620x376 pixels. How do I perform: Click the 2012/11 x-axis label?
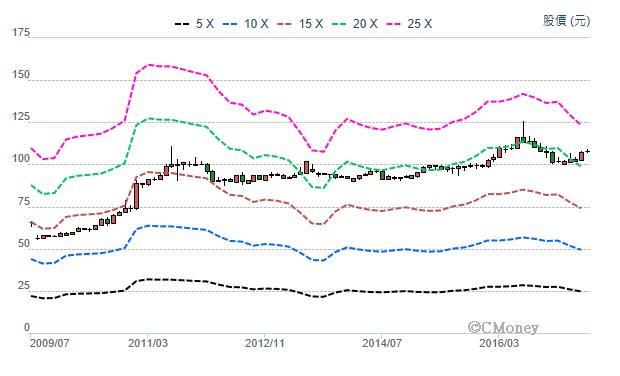tap(265, 343)
